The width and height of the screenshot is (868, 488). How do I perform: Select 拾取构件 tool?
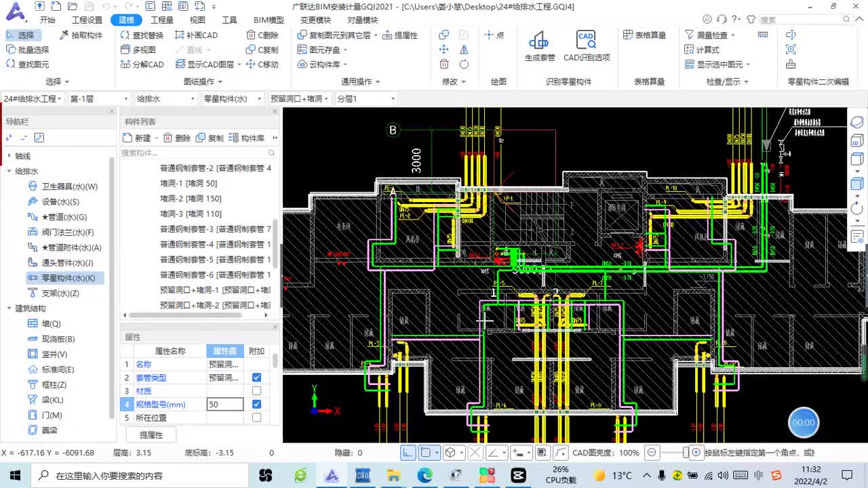coord(81,35)
